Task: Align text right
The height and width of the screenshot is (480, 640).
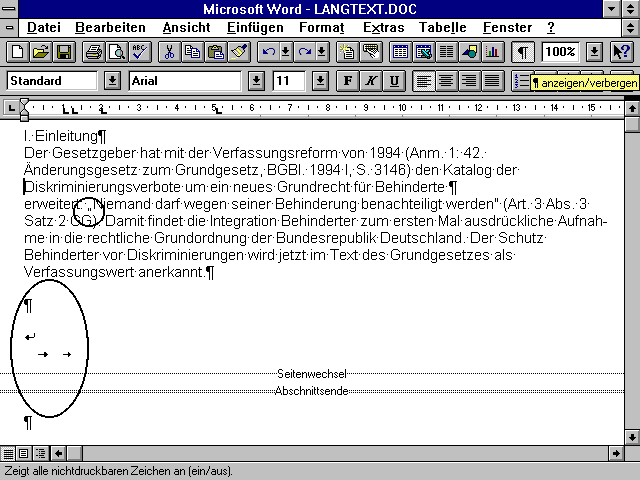Action: 469,81
